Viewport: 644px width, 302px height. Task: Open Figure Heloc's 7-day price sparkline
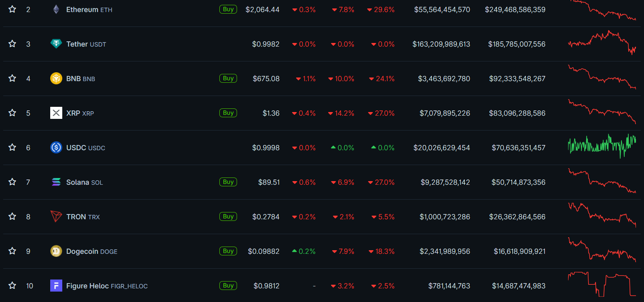click(602, 285)
